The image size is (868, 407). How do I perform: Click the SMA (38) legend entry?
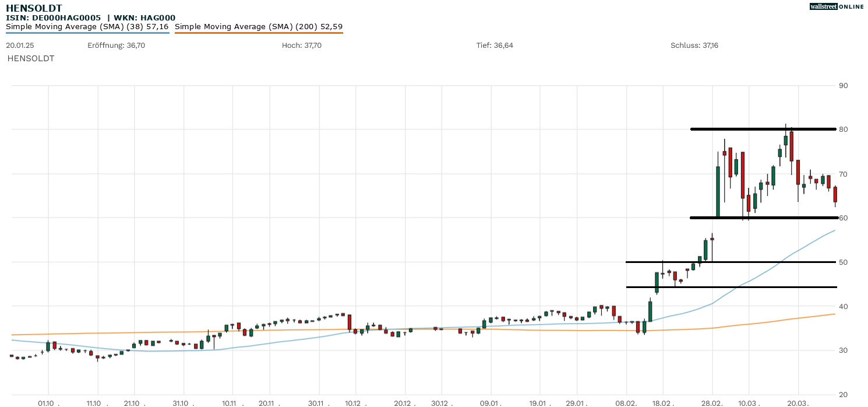click(x=87, y=26)
